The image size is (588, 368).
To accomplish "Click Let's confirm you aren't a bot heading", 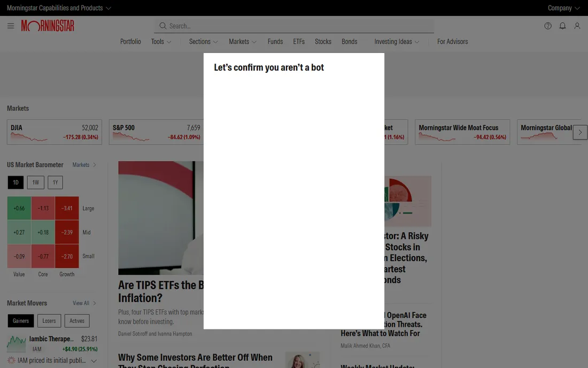I will pos(269,67).
